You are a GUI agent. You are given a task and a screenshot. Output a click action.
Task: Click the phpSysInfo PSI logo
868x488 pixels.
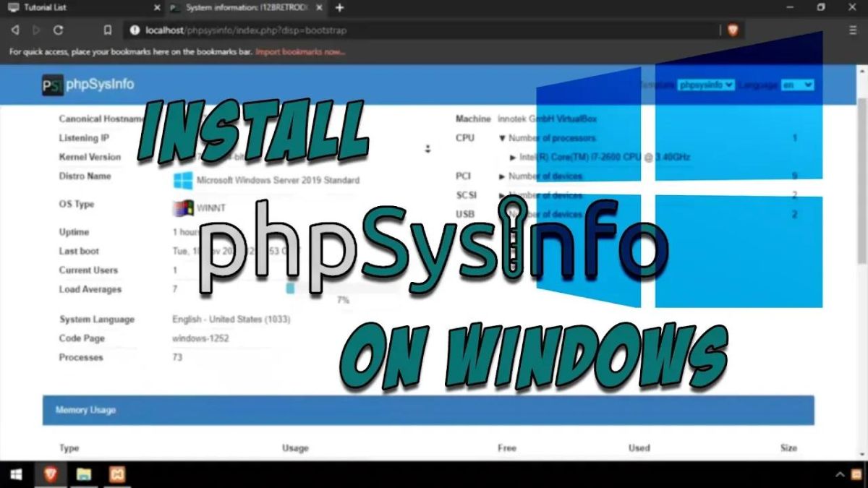pyautogui.click(x=52, y=85)
